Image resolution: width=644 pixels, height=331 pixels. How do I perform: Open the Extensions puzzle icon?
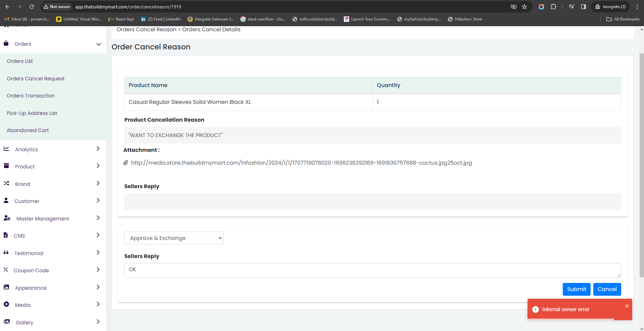coord(554,7)
